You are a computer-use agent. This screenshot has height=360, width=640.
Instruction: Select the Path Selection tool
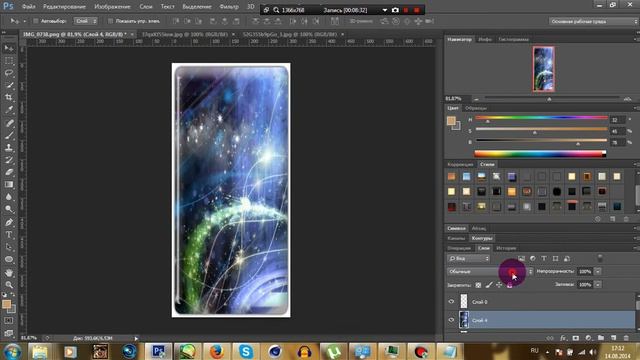click(9, 247)
